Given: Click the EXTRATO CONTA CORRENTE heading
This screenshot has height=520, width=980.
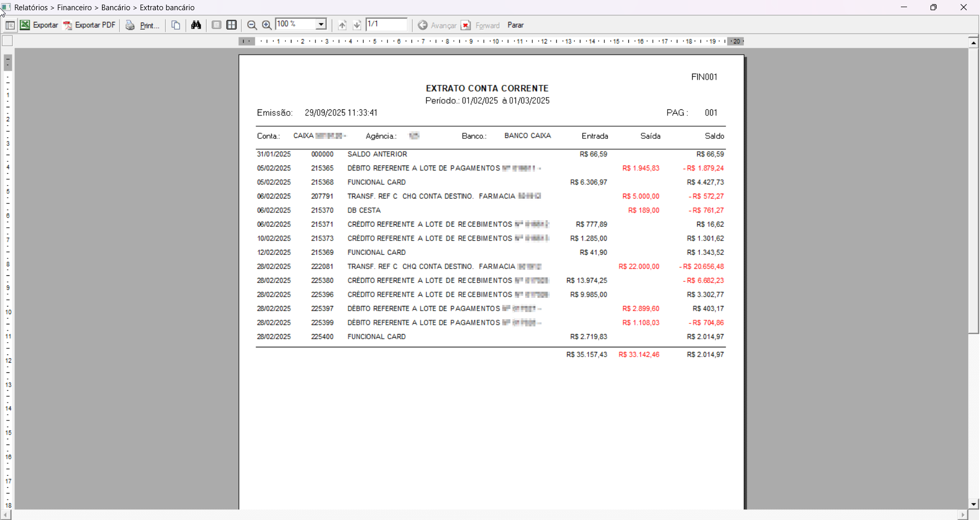Looking at the screenshot, I should [487, 88].
